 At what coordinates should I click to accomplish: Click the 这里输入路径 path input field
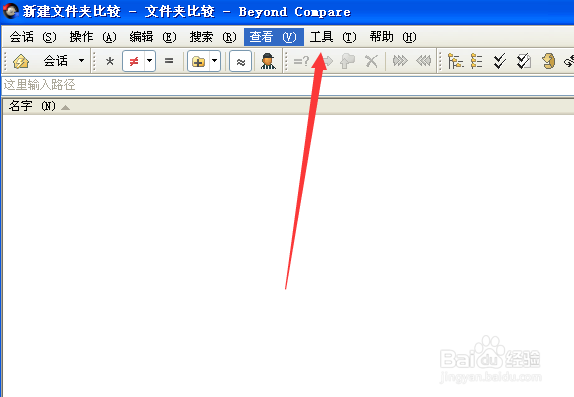(288, 85)
